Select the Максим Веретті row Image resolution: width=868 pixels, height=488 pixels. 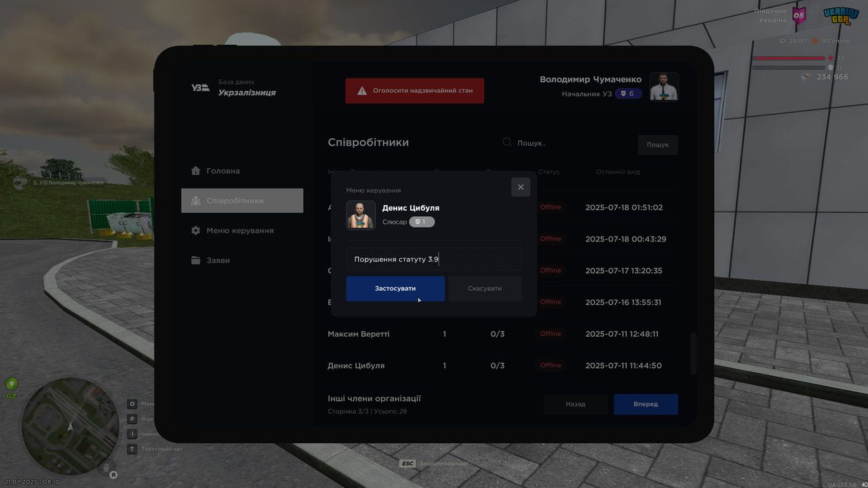tap(502, 333)
